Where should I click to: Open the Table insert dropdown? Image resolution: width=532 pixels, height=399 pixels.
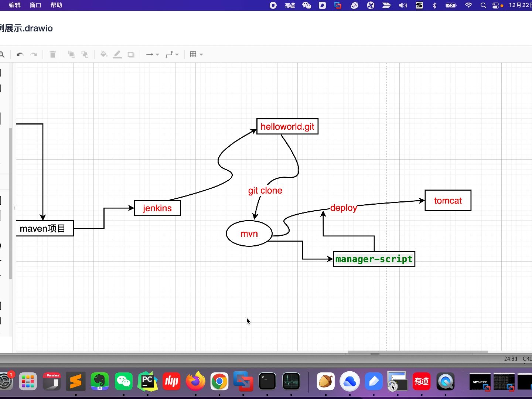pyautogui.click(x=196, y=54)
